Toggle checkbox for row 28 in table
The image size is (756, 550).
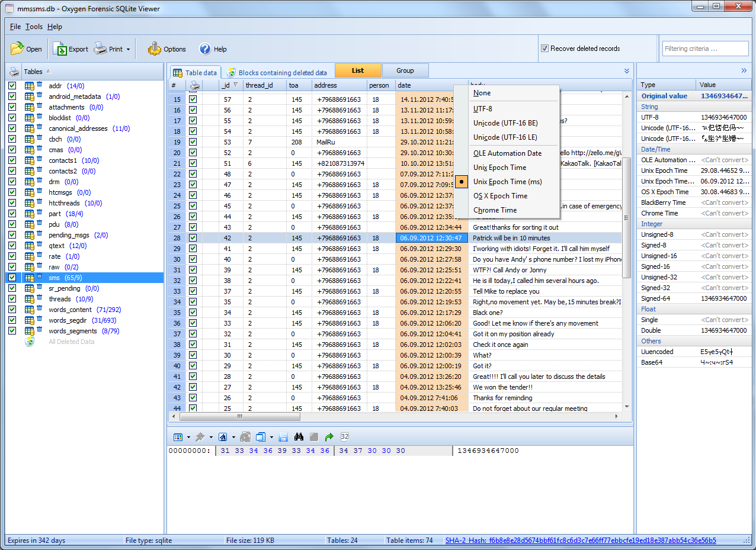point(193,238)
